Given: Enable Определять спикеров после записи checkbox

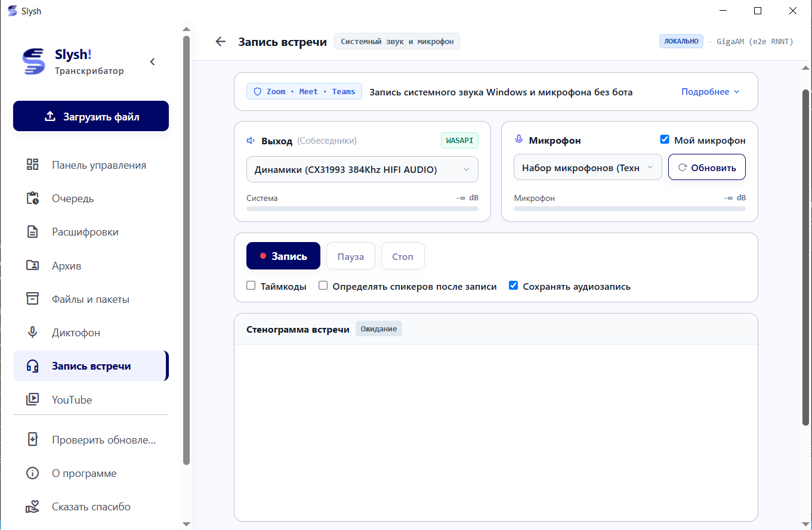Looking at the screenshot, I should pos(323,286).
